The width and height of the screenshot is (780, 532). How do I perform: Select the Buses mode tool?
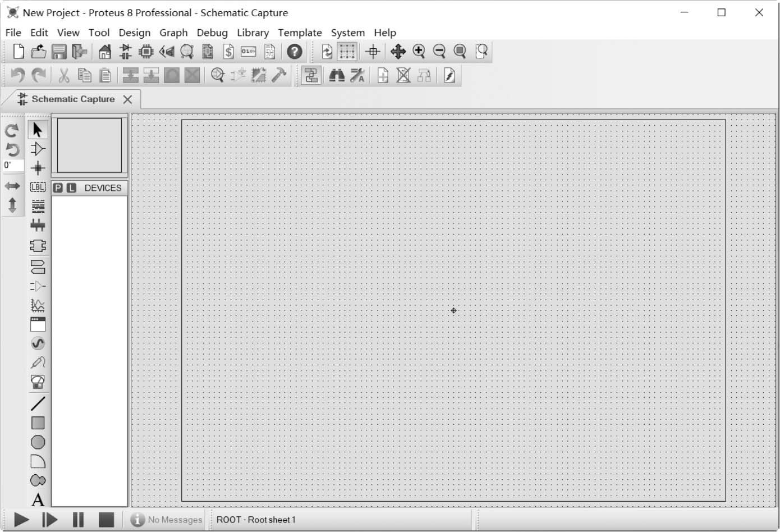(x=38, y=226)
